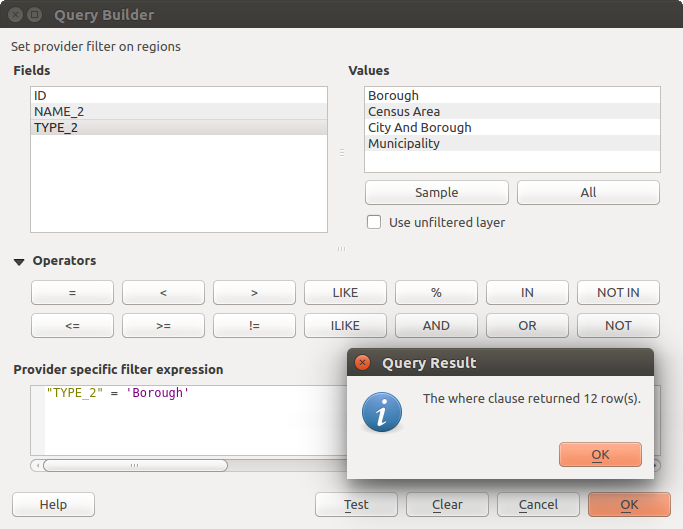Click inside the filter expression text box
The height and width of the screenshot is (529, 683).
tap(190, 420)
